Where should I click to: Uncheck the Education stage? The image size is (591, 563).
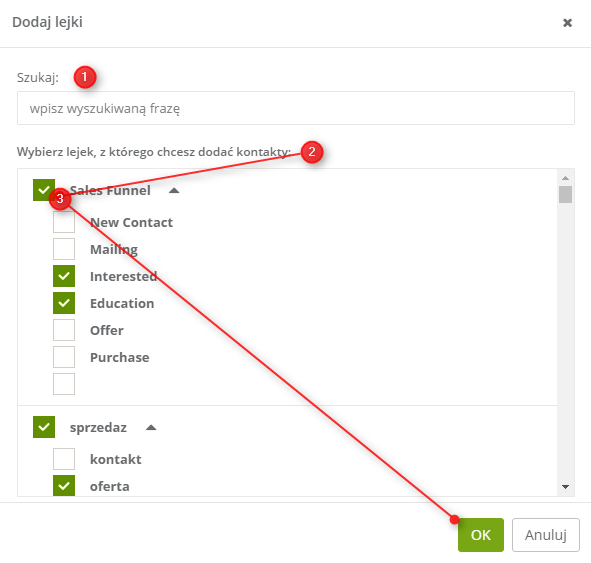64,303
